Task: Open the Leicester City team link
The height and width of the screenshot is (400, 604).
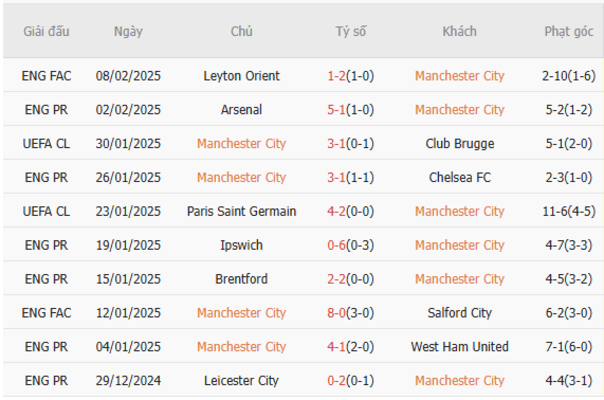Action: click(241, 382)
